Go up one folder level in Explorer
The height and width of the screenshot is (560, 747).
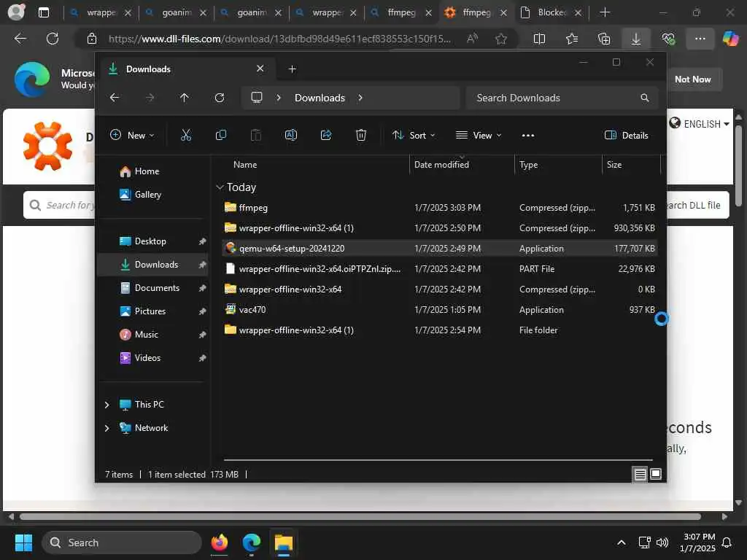(x=185, y=98)
